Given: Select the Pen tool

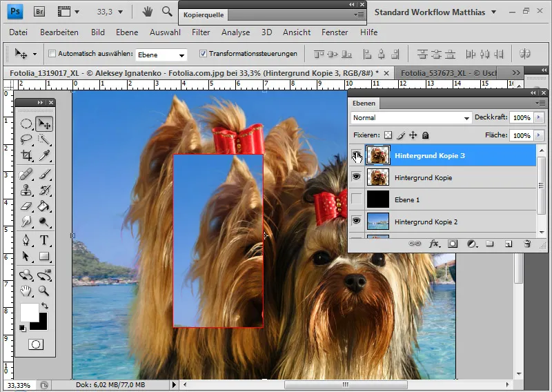Looking at the screenshot, I should click(x=26, y=240).
